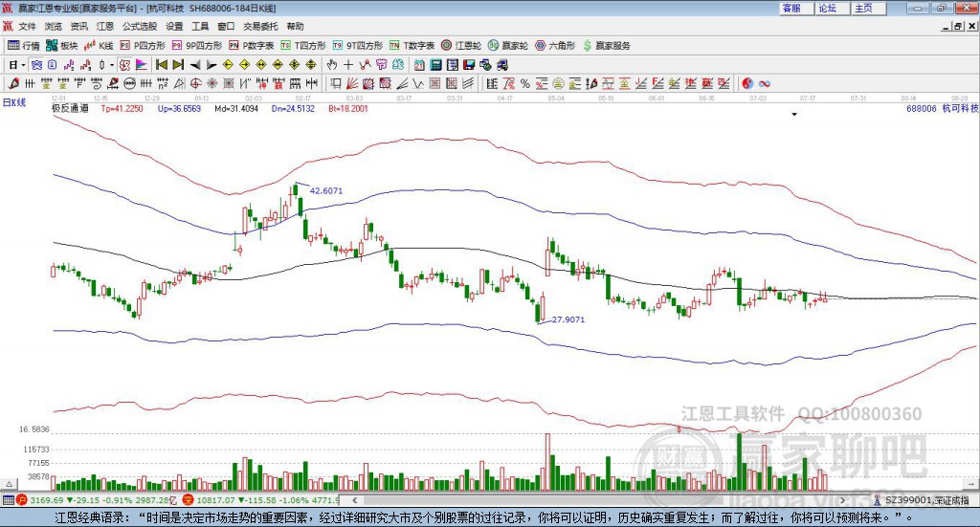980x527 pixels.
Task: Click the 极反通道 indicator label
Action: pyautogui.click(x=70, y=109)
